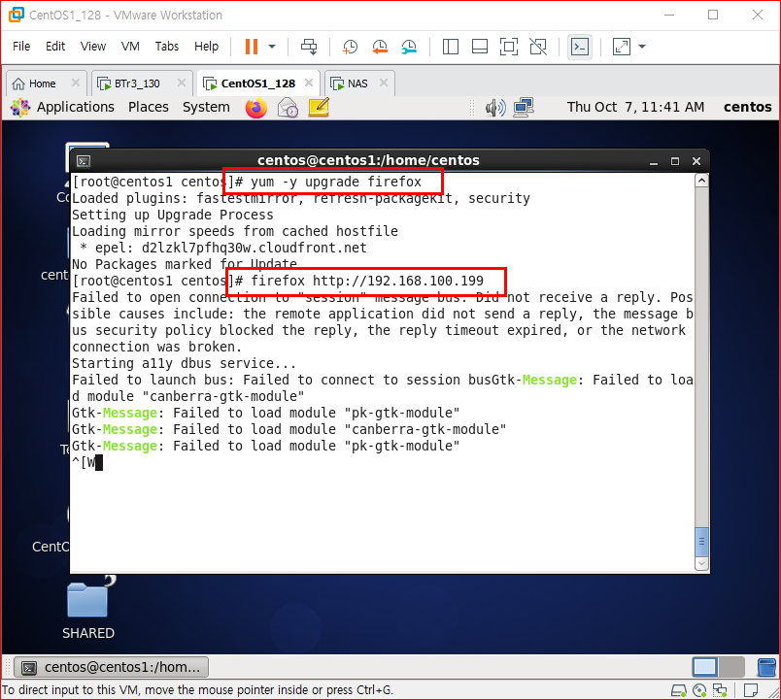Open the power options dropdown arrow
The height and width of the screenshot is (700, 781).
272,47
